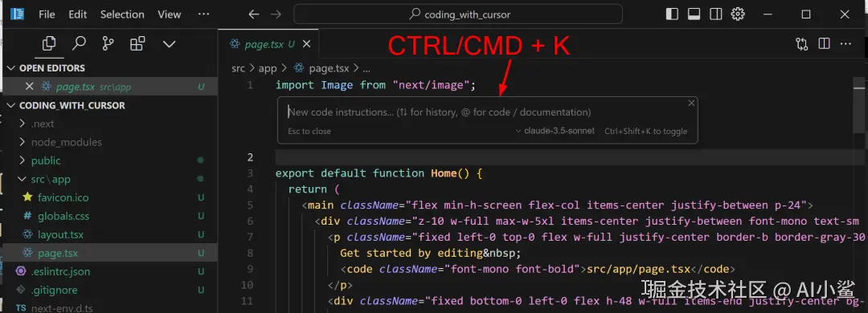Screen dimensions: 868x313
Task: Toggle the primary sidebar layout icon
Action: (x=672, y=14)
